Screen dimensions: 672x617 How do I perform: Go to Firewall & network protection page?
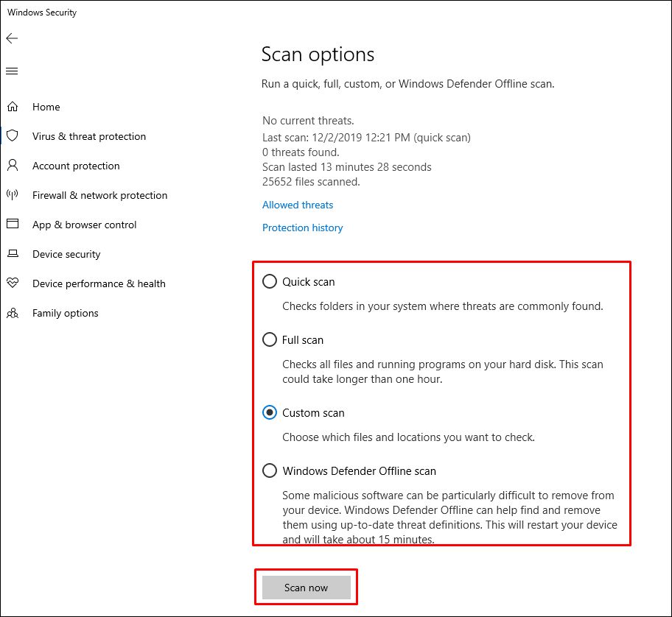point(99,195)
